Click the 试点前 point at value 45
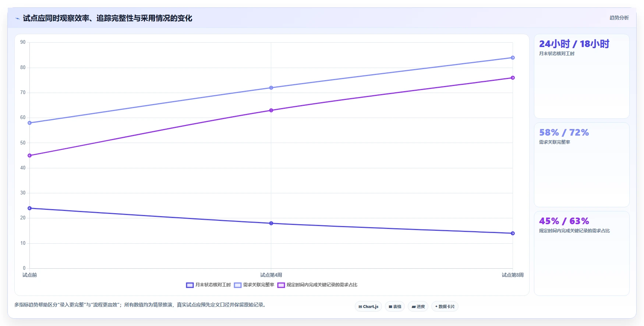Image resolution: width=644 pixels, height=326 pixels. coord(30,155)
